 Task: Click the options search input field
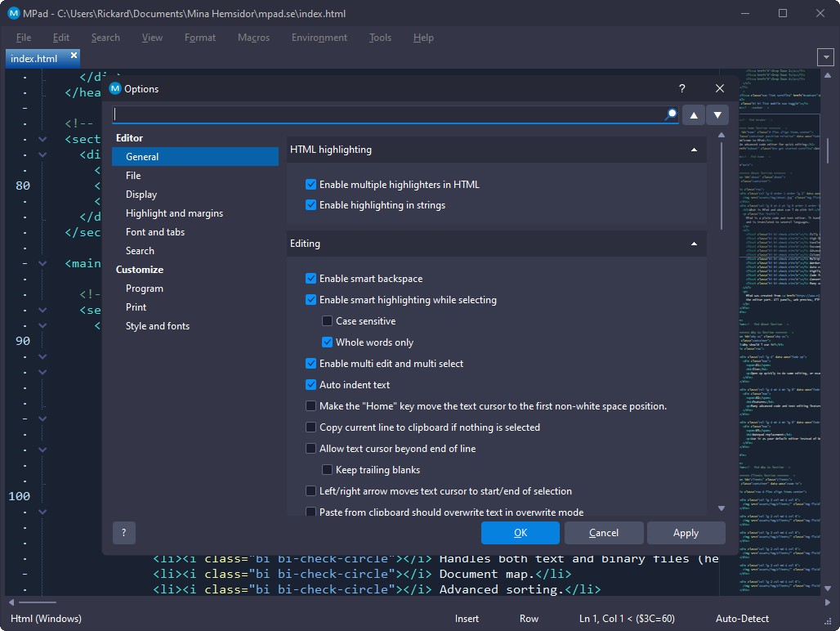(x=388, y=115)
